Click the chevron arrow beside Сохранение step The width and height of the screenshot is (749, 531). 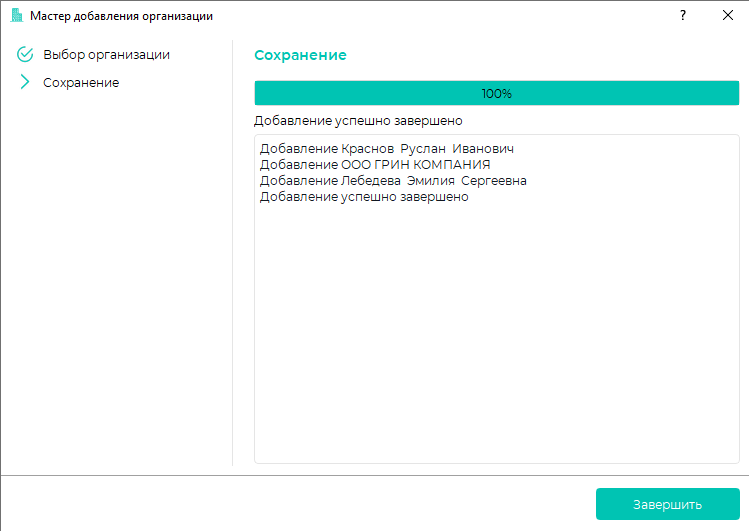pos(26,82)
